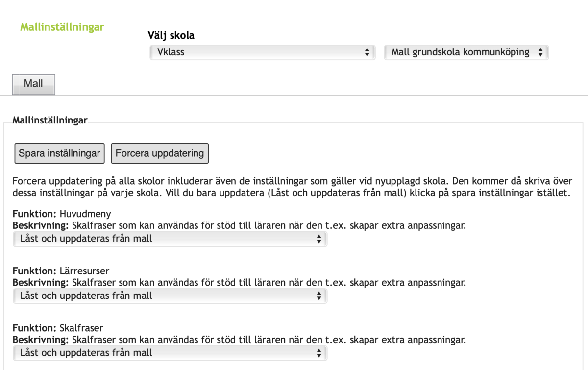588x370 pixels.
Task: Click the Funktion: Skalfraser label
Action: 58,328
